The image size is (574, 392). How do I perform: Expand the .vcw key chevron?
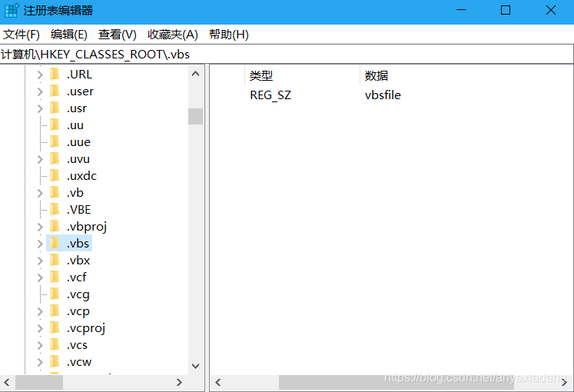[40, 362]
